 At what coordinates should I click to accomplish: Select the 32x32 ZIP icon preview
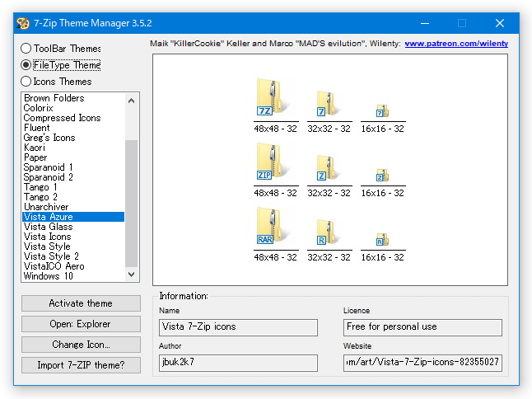pos(327,168)
